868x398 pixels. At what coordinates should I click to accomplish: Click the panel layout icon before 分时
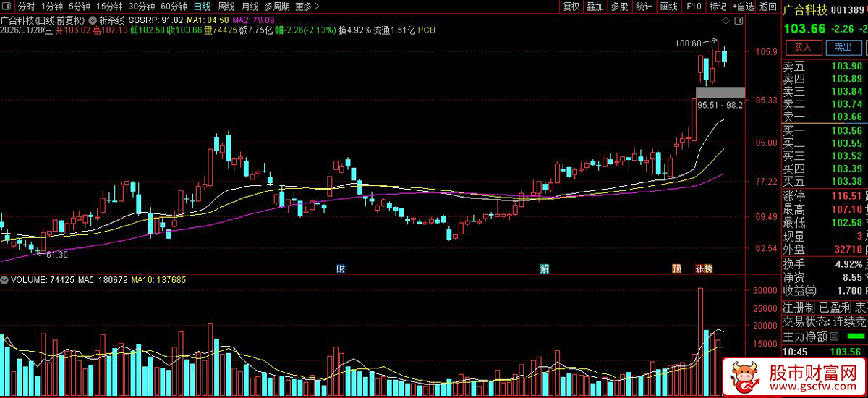click(7, 7)
